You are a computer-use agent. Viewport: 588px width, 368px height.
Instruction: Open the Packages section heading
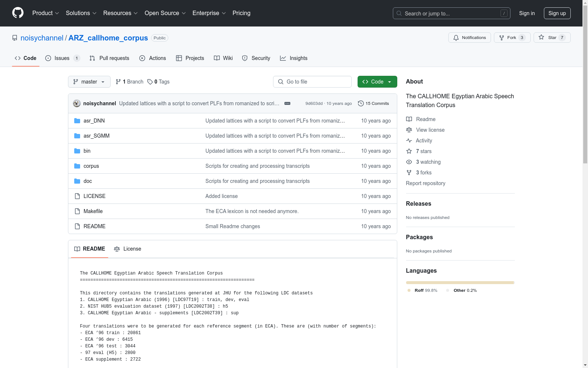tap(419, 237)
